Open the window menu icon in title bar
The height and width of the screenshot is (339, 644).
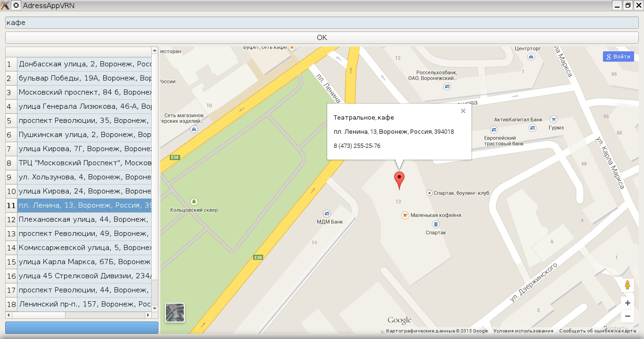16,6
